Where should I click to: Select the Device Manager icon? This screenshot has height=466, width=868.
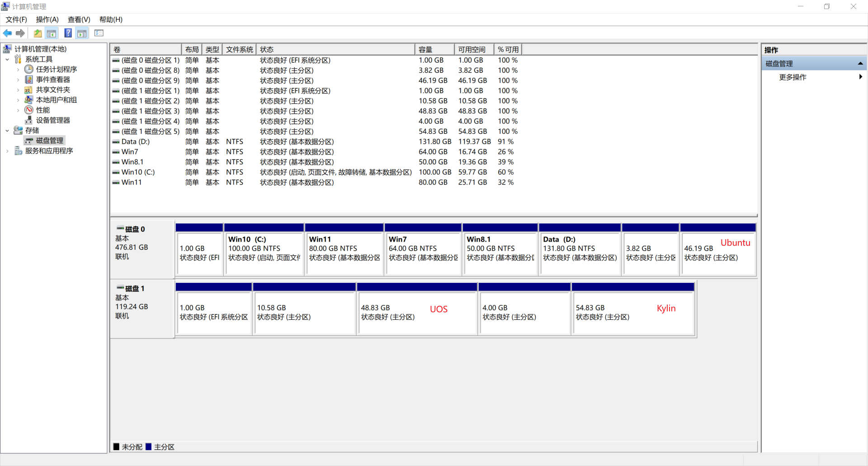click(29, 120)
